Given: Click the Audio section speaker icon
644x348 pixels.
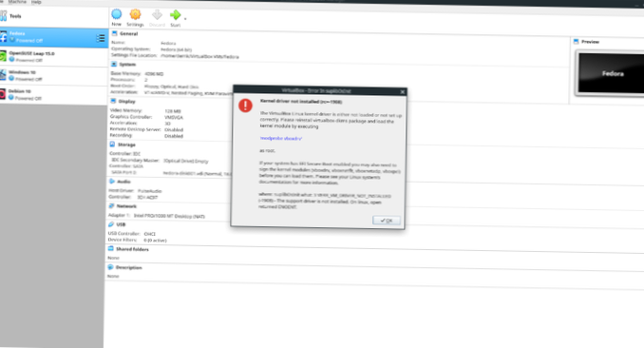Looking at the screenshot, I should 112,181.
